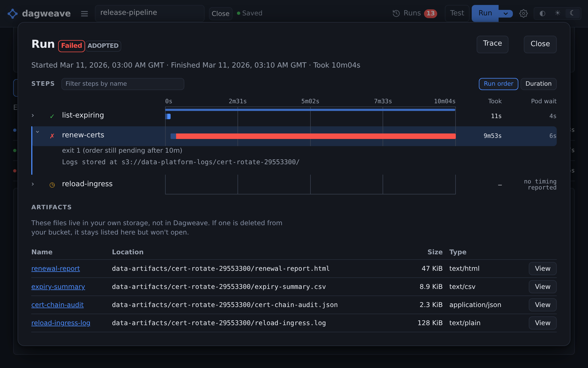
Task: Focus the Filter steps by name field
Action: (123, 84)
